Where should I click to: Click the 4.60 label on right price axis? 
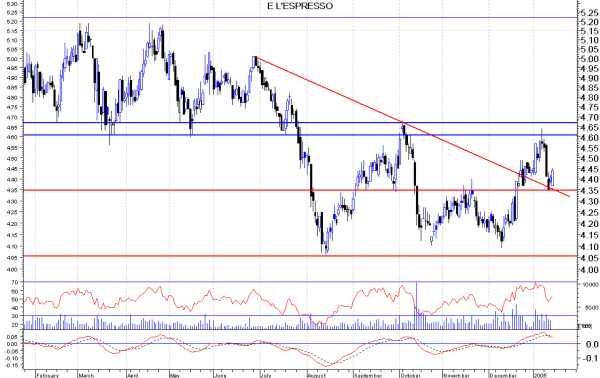(x=589, y=137)
